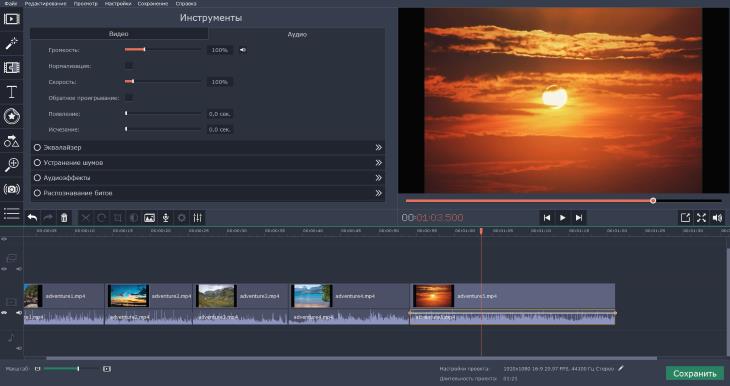Screen dimensions: 730x386
Task: Open clip properties gear icon
Action: click(182, 217)
